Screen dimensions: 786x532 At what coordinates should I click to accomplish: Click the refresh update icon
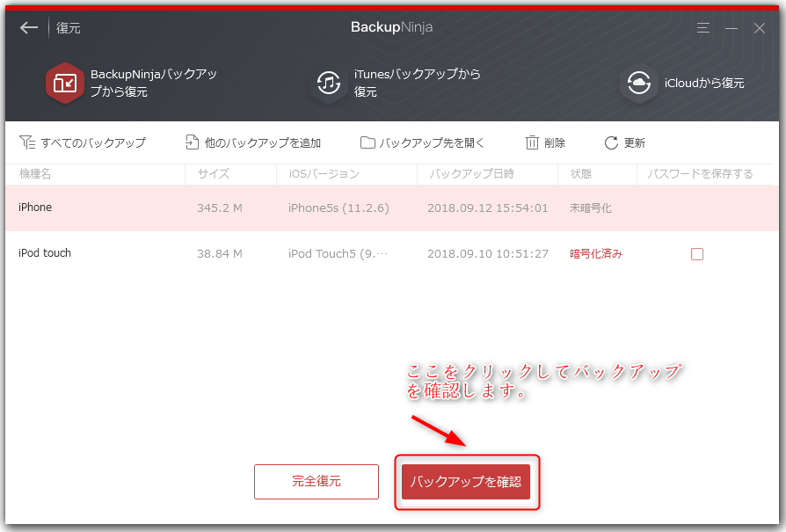pos(611,143)
